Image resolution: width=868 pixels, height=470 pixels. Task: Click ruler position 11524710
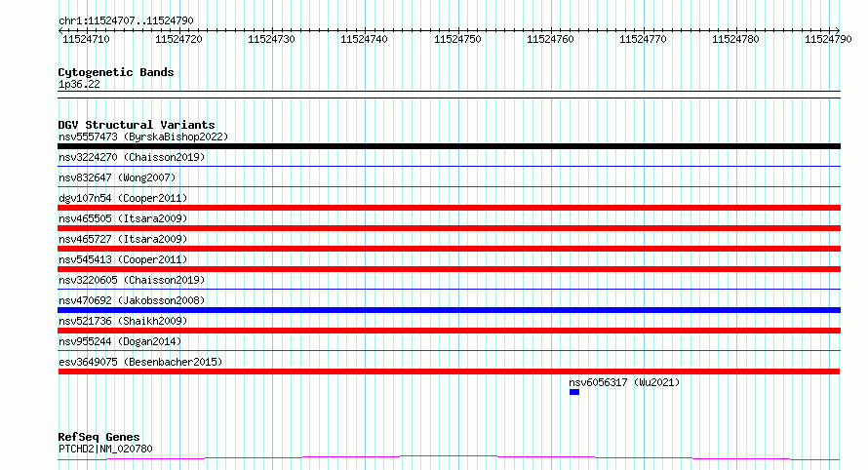coord(86,39)
